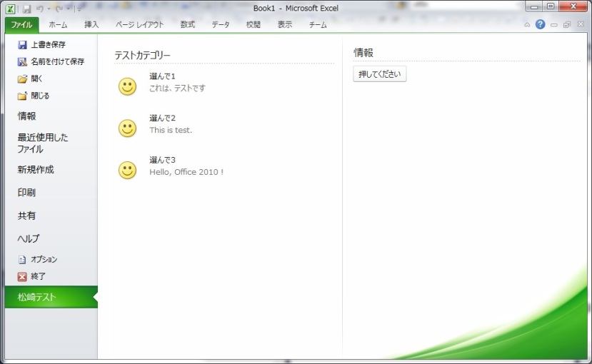The image size is (592, 364).
Task: Click the floppy disk icon beside 上書き保存
Action: tap(22, 45)
